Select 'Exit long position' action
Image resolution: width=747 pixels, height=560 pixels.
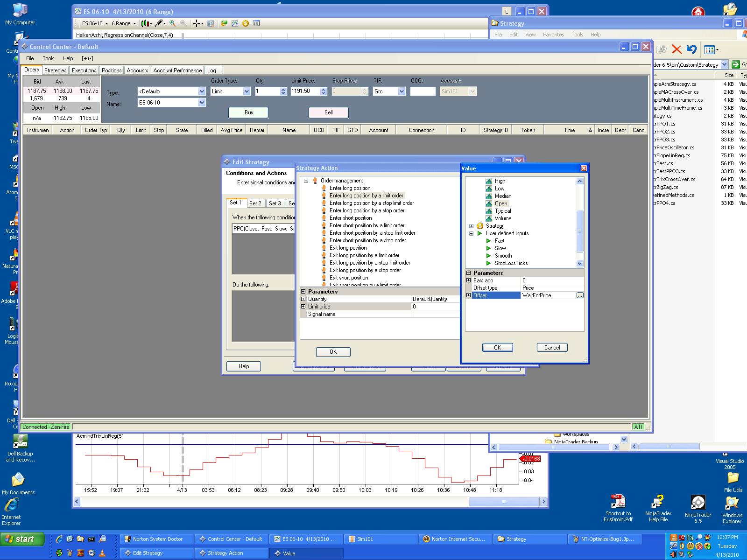[x=348, y=248]
